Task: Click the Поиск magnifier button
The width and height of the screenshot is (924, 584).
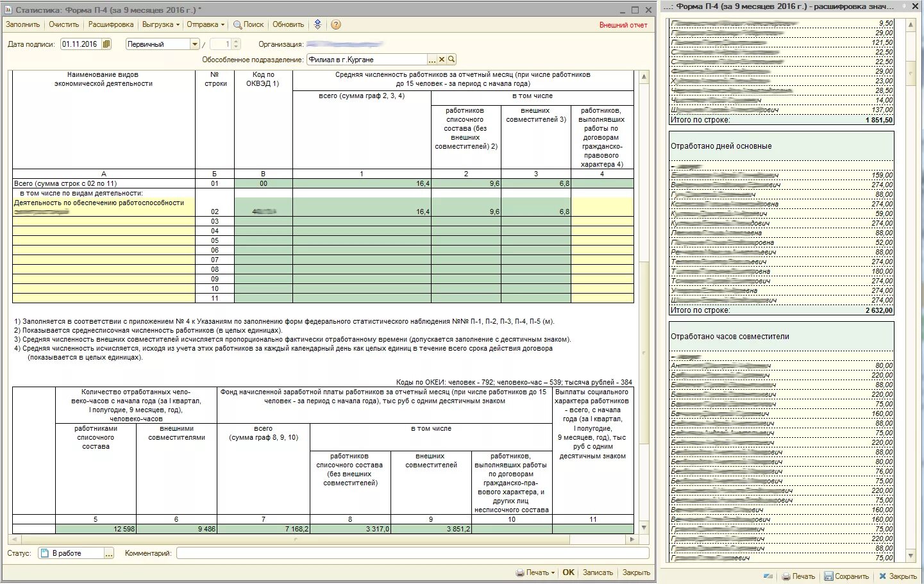Action: [248, 24]
